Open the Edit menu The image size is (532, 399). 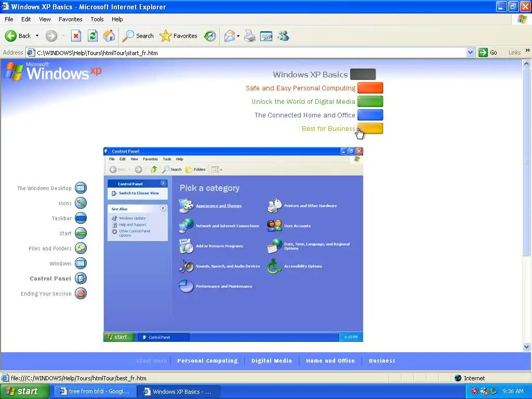(x=26, y=19)
